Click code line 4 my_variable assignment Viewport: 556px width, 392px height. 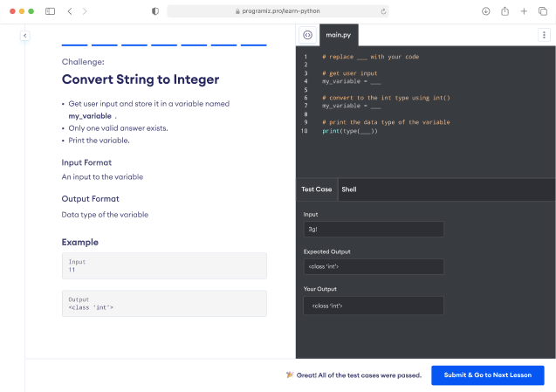[x=352, y=81]
